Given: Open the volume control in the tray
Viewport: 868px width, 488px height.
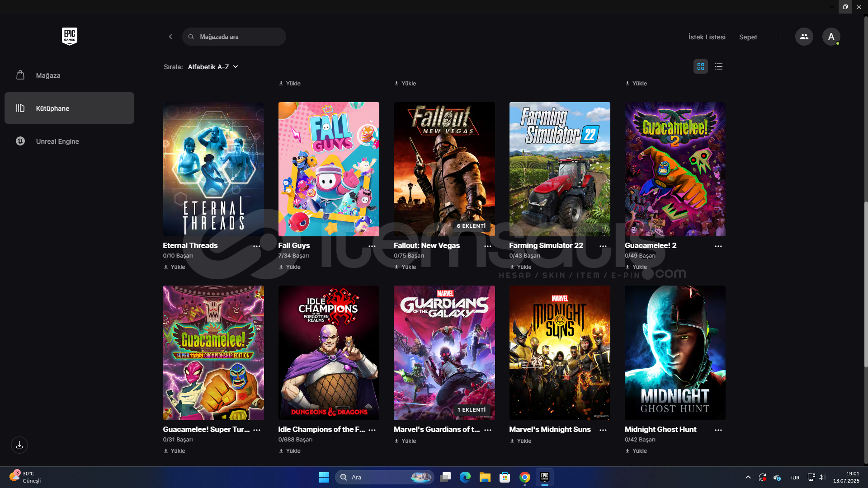Looking at the screenshot, I should (x=822, y=477).
